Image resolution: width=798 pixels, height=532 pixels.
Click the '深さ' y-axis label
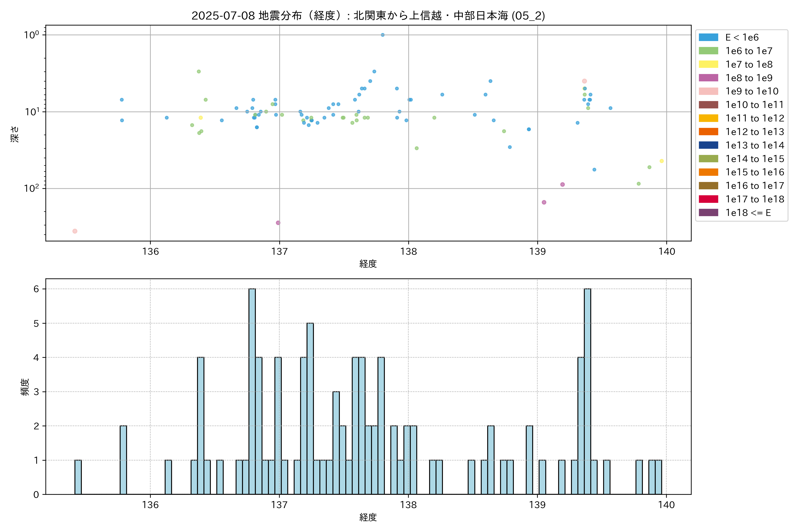tap(15, 134)
